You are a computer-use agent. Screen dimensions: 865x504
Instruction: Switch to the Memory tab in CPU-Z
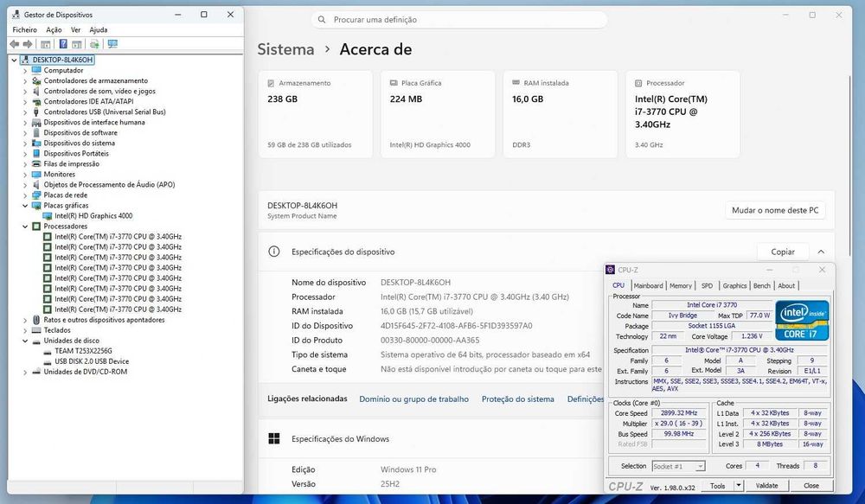[x=681, y=285]
